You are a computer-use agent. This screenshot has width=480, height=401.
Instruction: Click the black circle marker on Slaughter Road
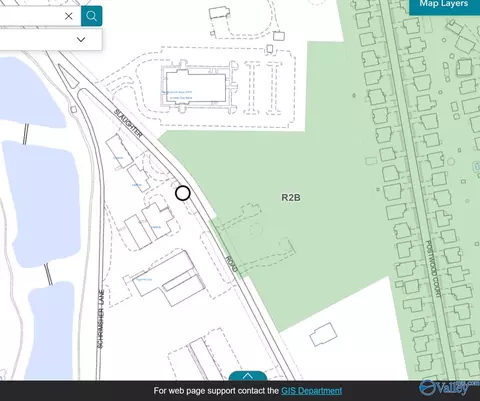point(183,193)
